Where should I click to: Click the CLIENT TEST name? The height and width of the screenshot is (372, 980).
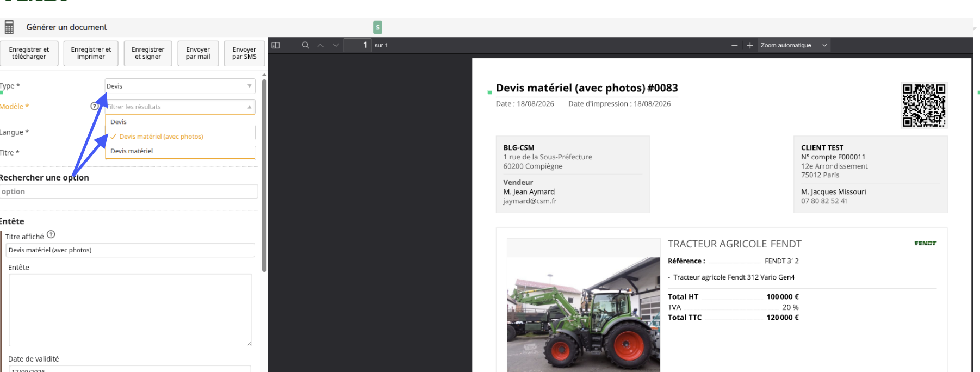[x=822, y=148]
